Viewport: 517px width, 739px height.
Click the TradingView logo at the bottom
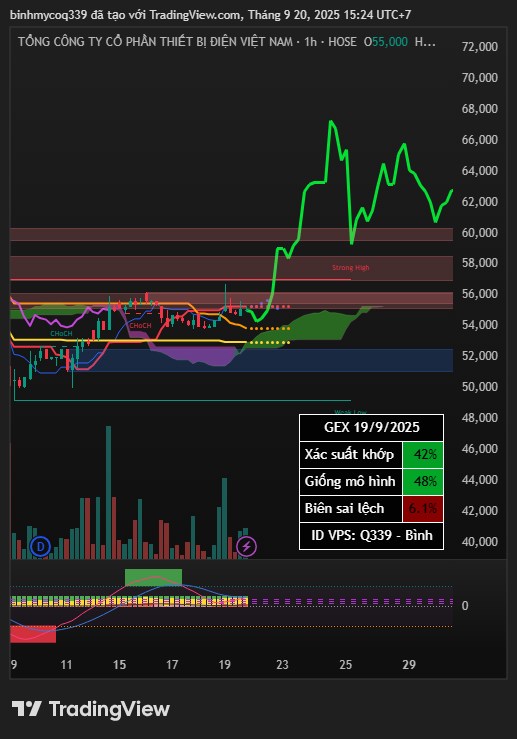pos(90,709)
